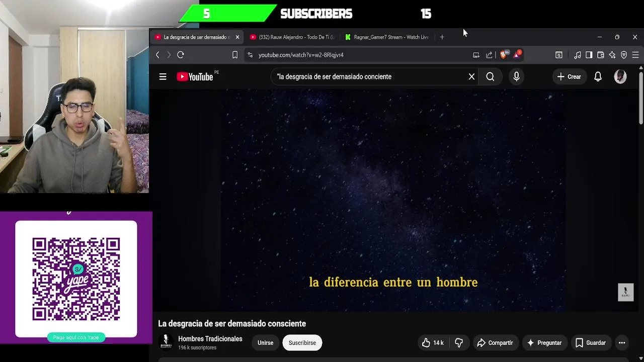Open the Brave Wallet icon
This screenshot has height=362, width=644.
[x=601, y=55]
